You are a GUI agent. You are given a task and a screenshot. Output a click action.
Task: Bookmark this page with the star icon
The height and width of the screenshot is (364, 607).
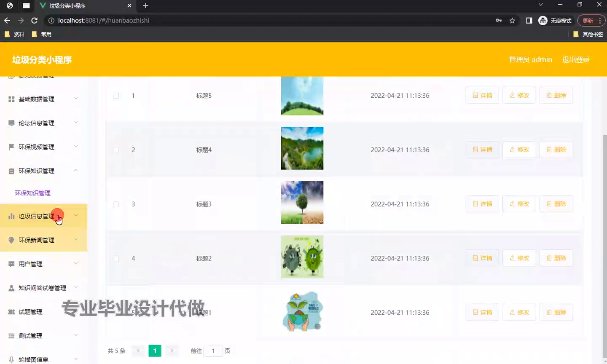click(512, 20)
